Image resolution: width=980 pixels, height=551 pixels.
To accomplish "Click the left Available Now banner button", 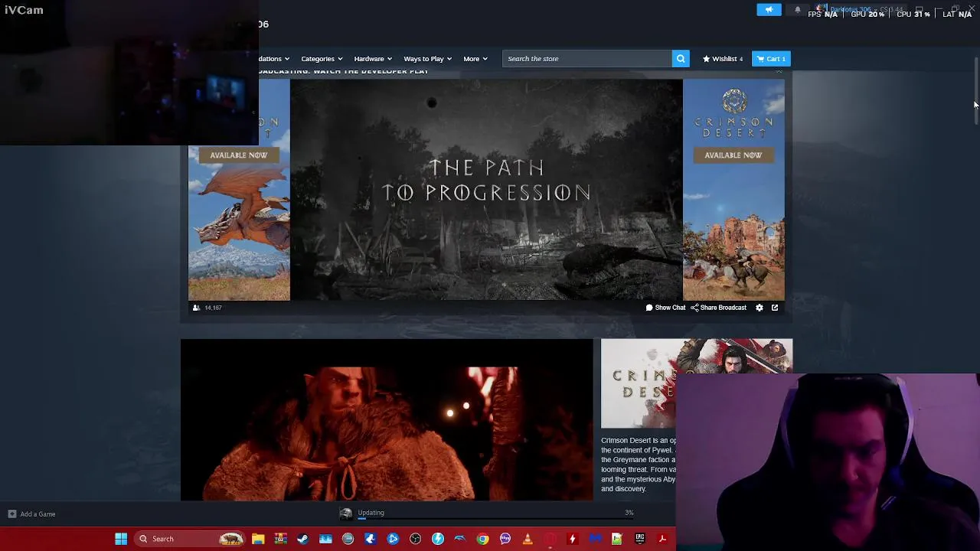I will coord(239,155).
